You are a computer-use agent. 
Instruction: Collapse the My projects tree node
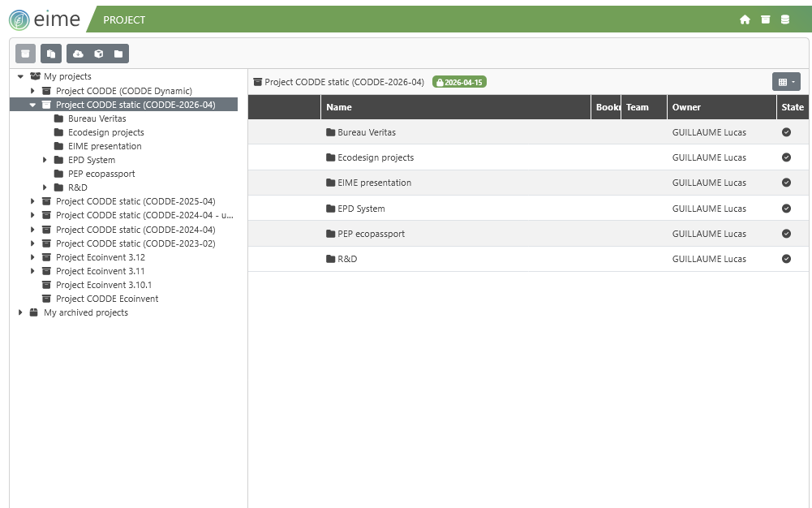click(x=21, y=76)
